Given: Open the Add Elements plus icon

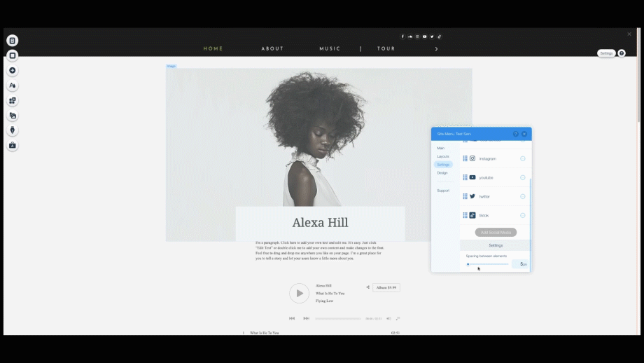Looking at the screenshot, I should point(13,71).
